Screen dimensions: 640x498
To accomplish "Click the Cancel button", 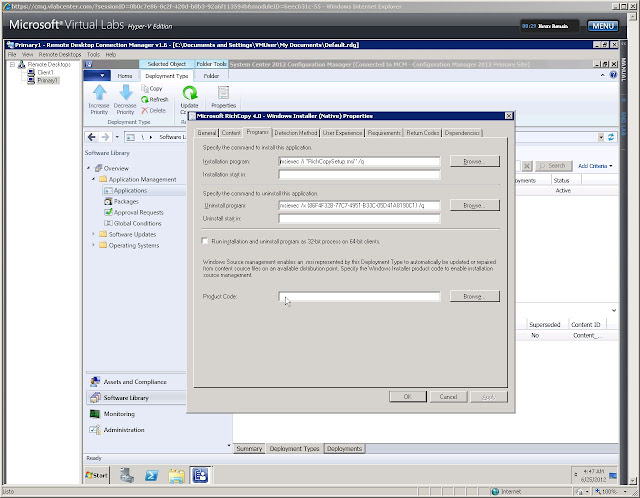I will [x=448, y=397].
